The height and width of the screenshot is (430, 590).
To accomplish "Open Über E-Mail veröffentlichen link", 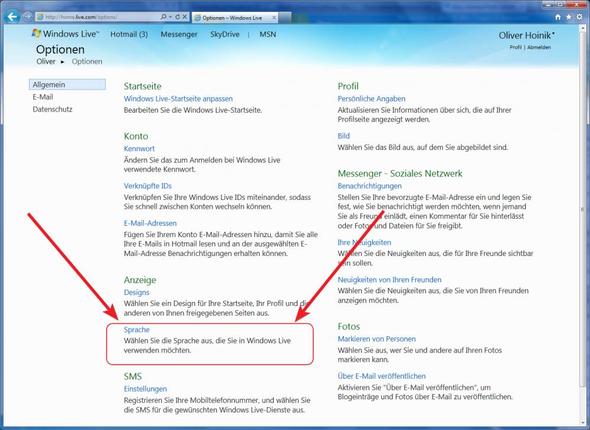I will pyautogui.click(x=382, y=376).
